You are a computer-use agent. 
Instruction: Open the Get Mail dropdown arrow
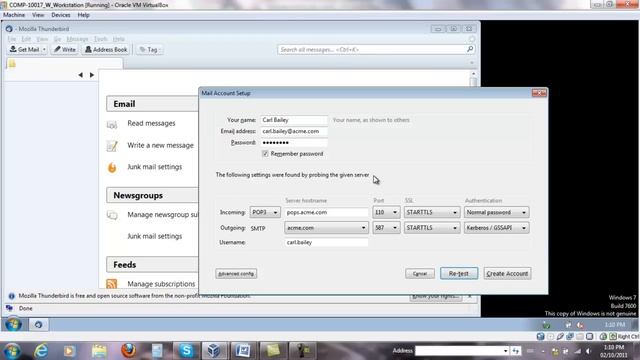click(x=44, y=49)
